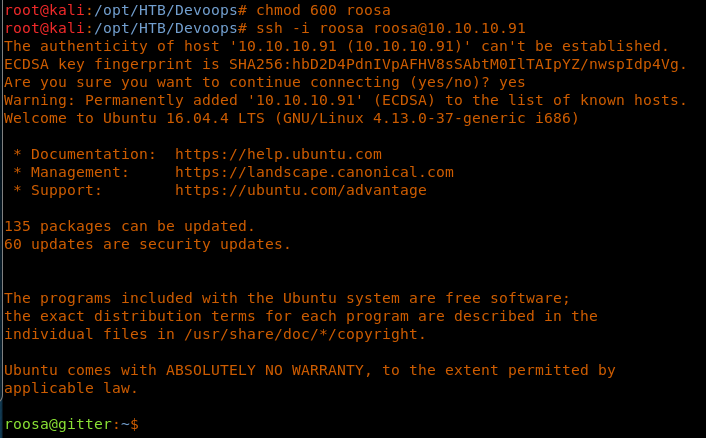Click the '60 updates are security updates' line

tap(147, 244)
